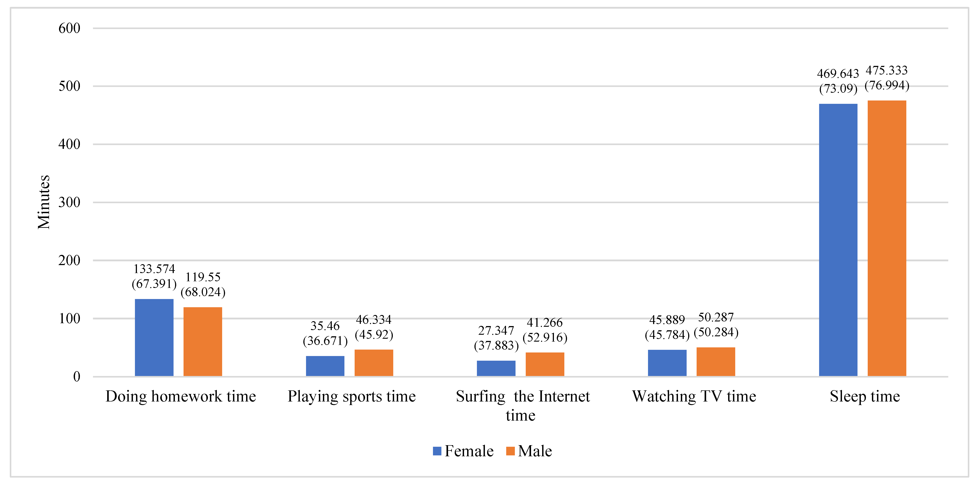This screenshot has width=980, height=488.
Task: Select the 469.643 data label
Action: [838, 73]
